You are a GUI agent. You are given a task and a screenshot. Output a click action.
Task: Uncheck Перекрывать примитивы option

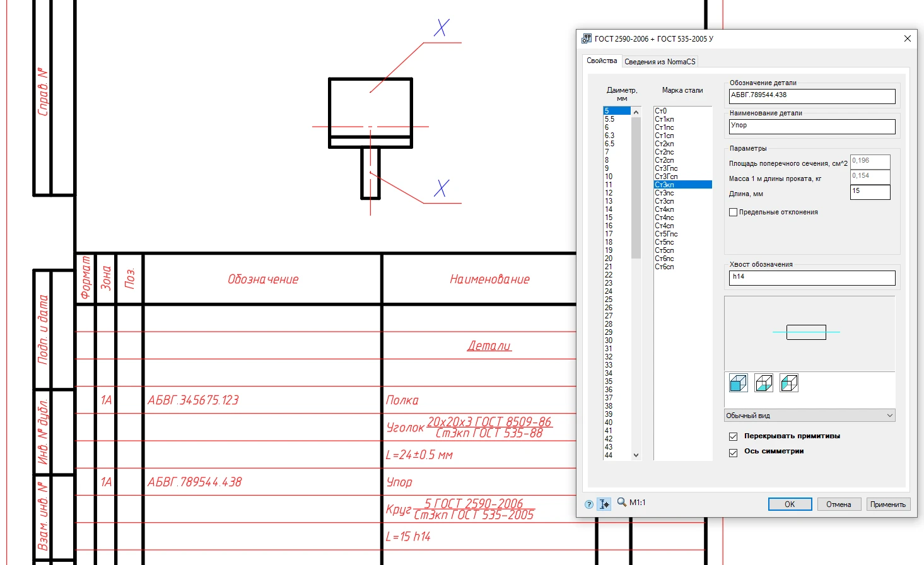pyautogui.click(x=733, y=436)
